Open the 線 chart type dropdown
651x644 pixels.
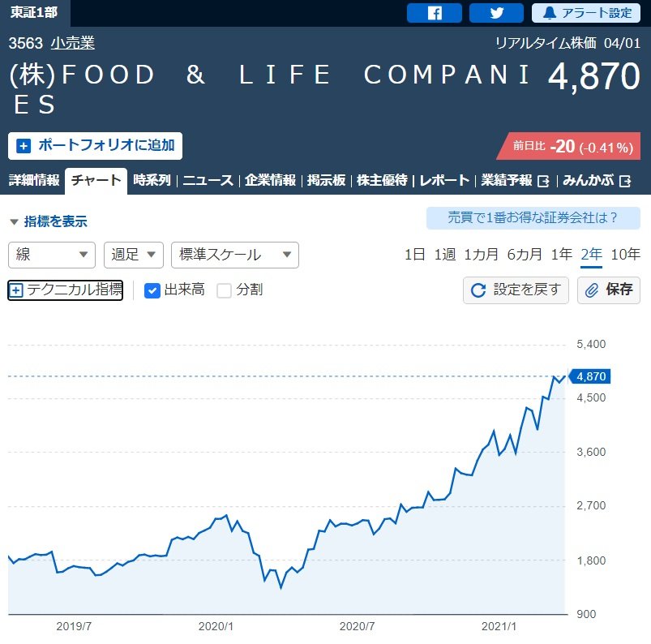[x=52, y=255]
